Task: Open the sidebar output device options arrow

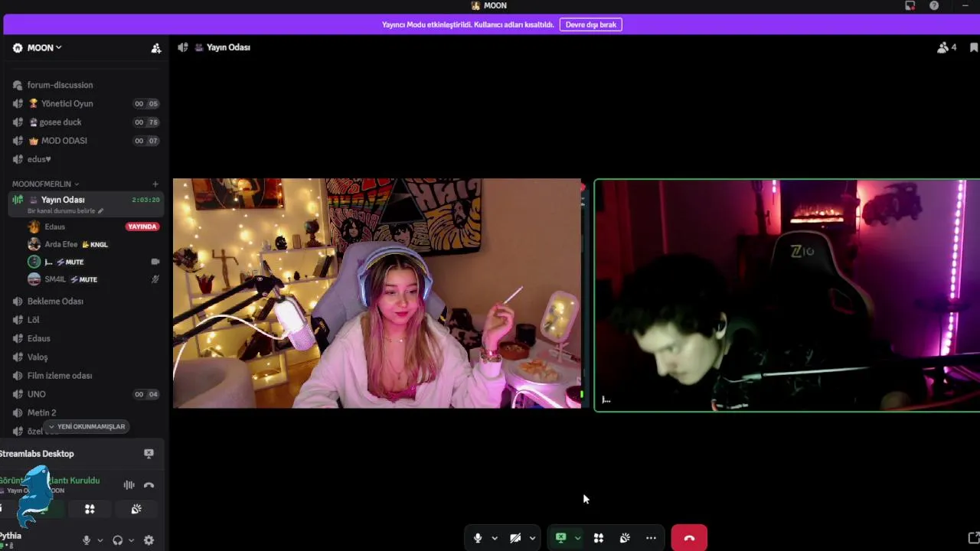Action: point(131,540)
